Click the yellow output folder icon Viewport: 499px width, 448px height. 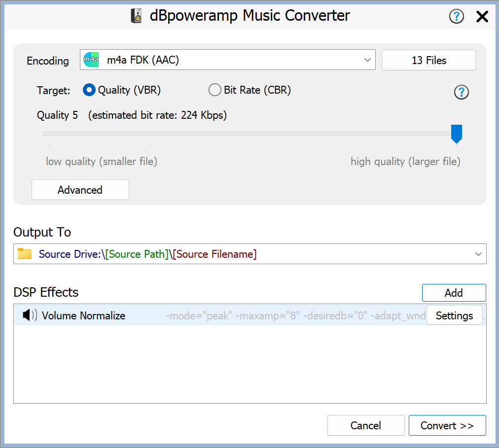click(25, 254)
